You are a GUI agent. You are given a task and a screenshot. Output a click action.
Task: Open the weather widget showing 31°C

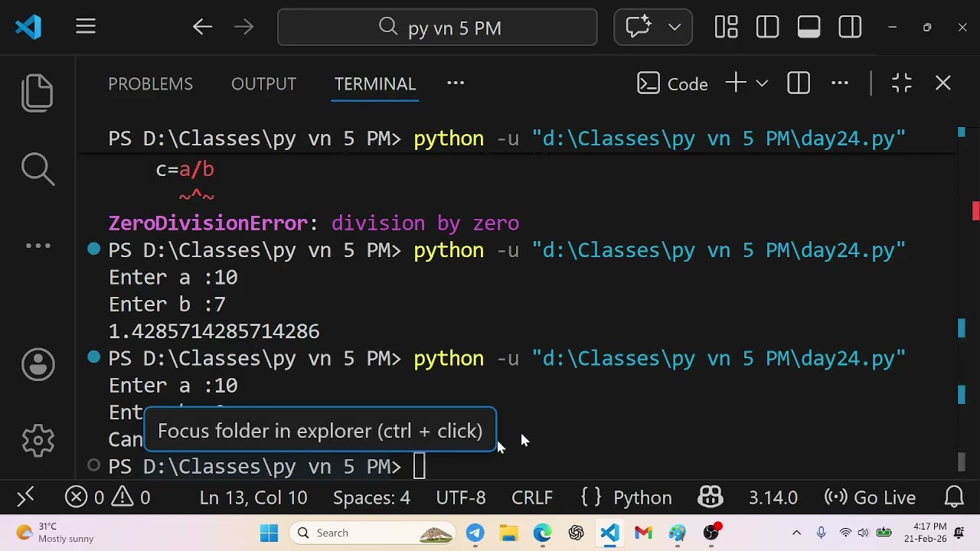tap(54, 533)
